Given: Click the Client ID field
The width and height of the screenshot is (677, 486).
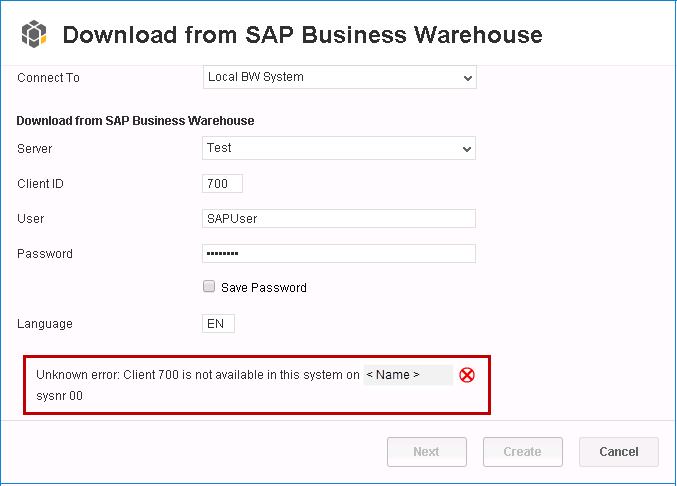Looking at the screenshot, I should tap(222, 183).
